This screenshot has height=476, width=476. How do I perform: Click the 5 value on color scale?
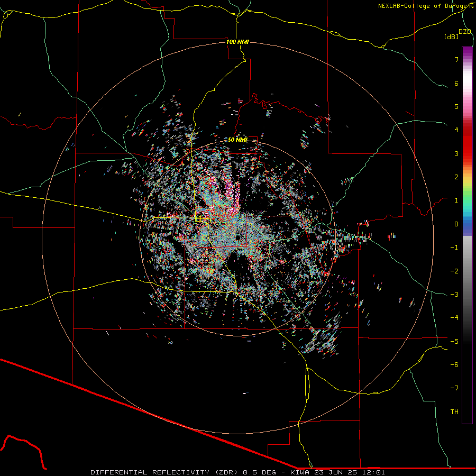tap(456, 106)
